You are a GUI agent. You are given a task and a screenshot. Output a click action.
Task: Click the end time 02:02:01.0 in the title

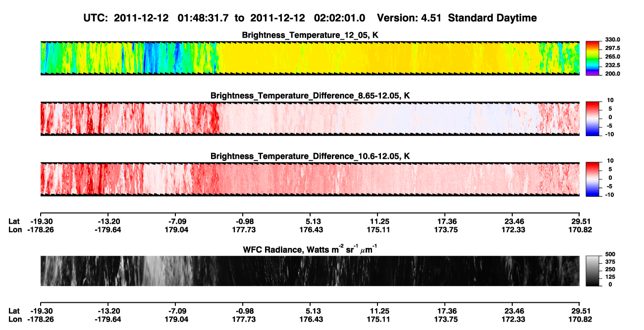point(340,18)
